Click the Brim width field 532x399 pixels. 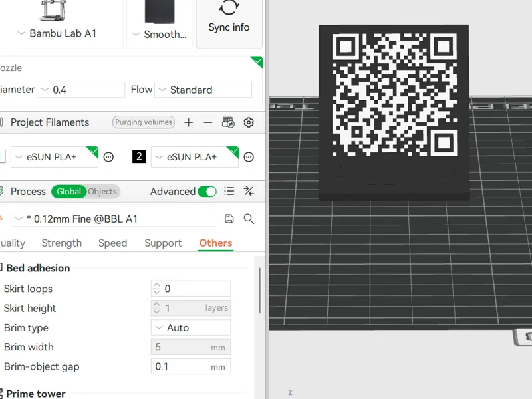(191, 347)
